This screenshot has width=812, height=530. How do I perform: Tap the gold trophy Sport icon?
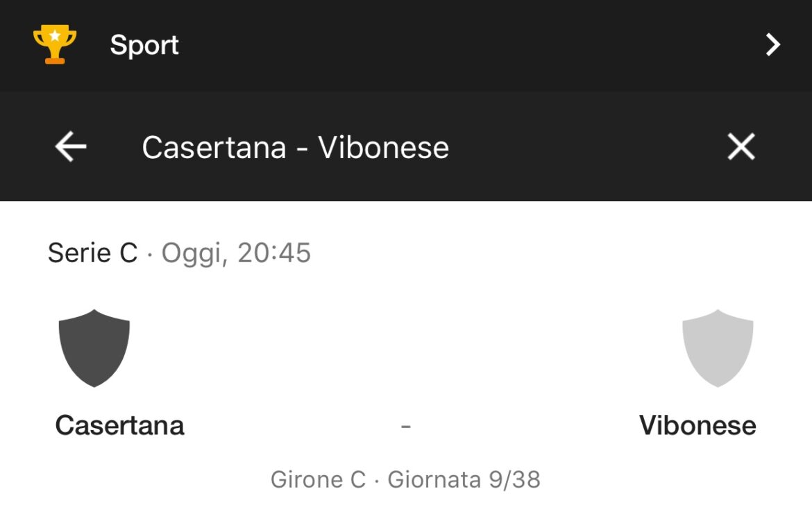55,44
